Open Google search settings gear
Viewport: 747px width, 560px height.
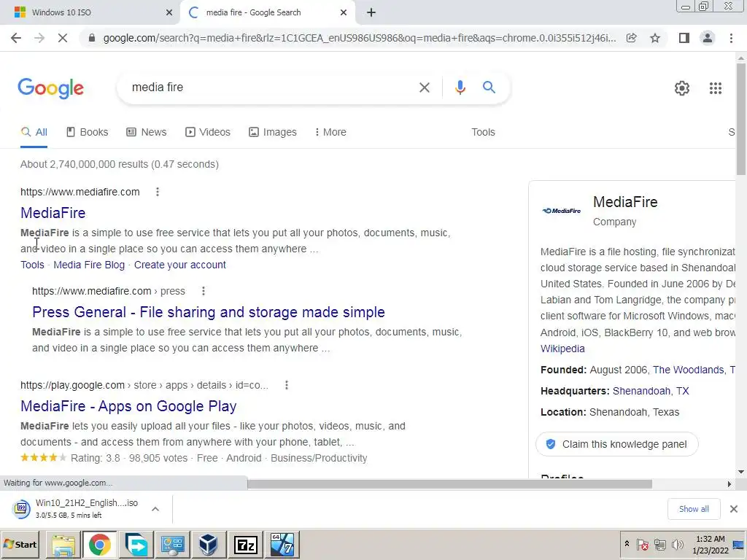pyautogui.click(x=682, y=88)
